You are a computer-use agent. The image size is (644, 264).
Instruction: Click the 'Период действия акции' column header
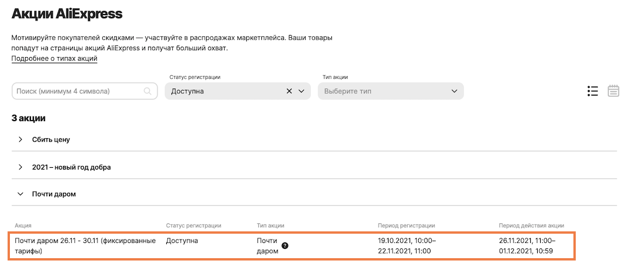point(531,226)
